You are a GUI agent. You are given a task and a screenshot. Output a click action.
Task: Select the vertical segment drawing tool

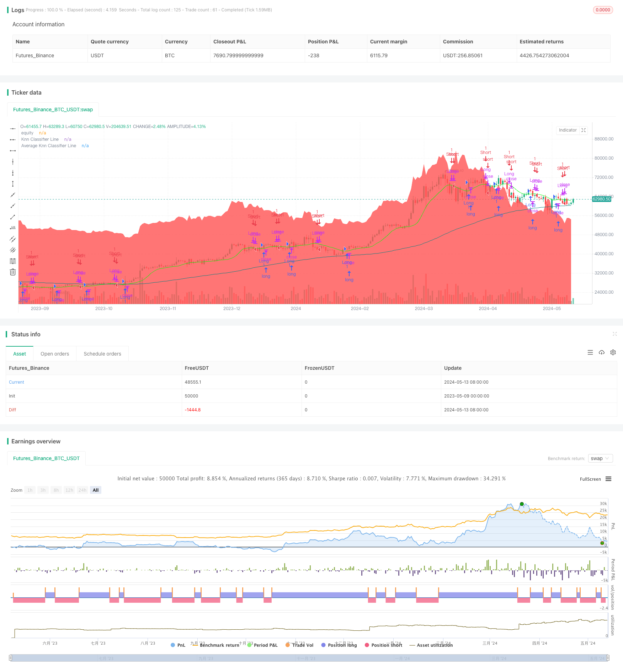[x=13, y=184]
